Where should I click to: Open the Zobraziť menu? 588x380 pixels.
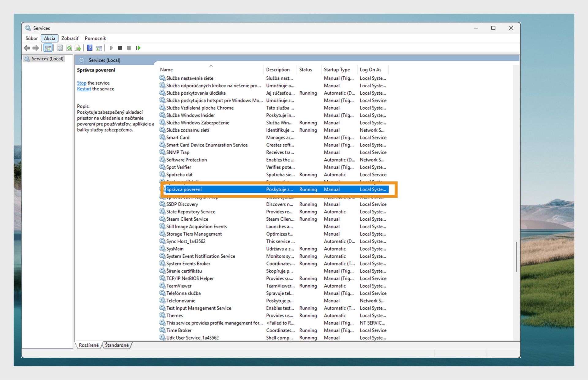click(x=70, y=38)
